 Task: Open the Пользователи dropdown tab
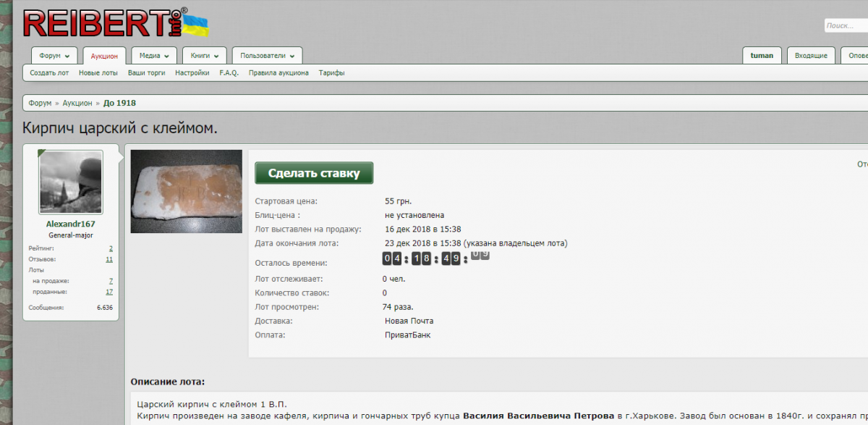point(267,56)
